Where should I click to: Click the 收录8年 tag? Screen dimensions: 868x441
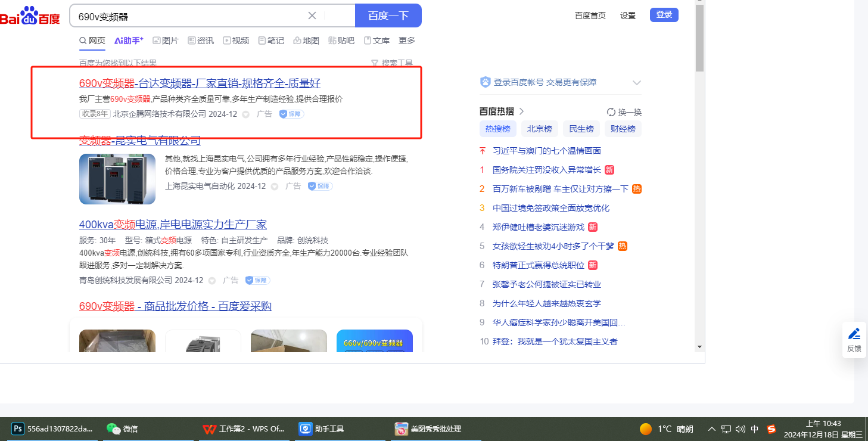click(95, 114)
